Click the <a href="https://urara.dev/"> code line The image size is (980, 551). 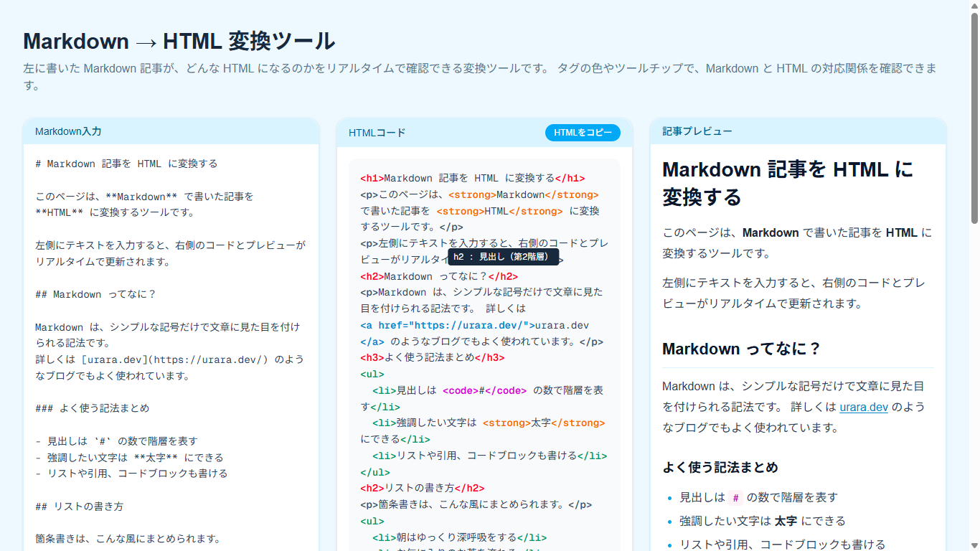[x=474, y=325]
